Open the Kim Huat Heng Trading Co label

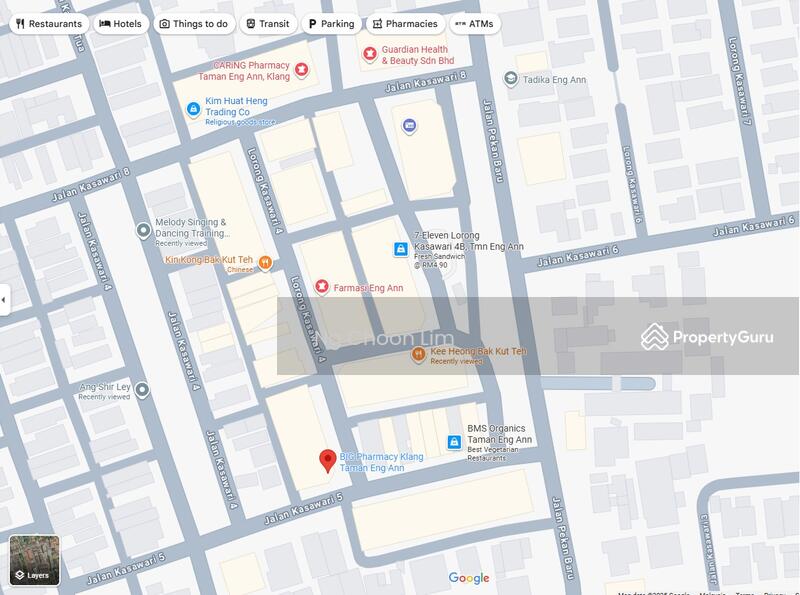point(236,107)
